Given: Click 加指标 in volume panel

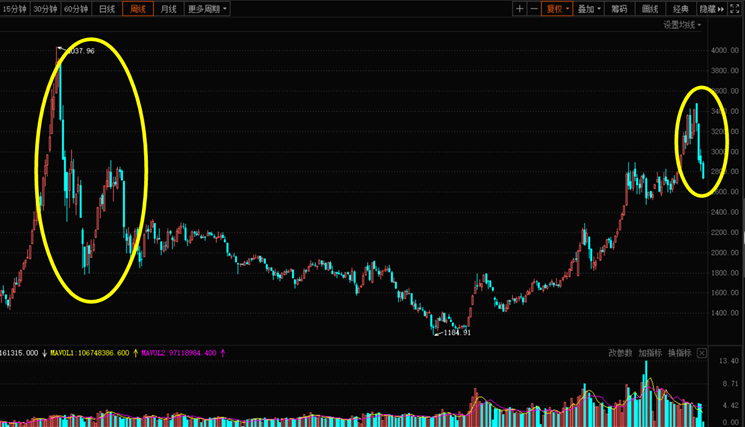Looking at the screenshot, I should click(x=649, y=353).
